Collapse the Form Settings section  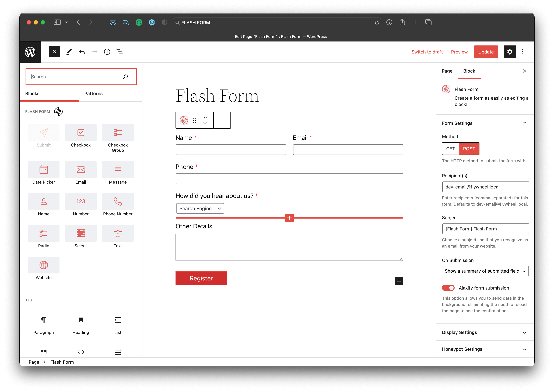click(x=485, y=123)
